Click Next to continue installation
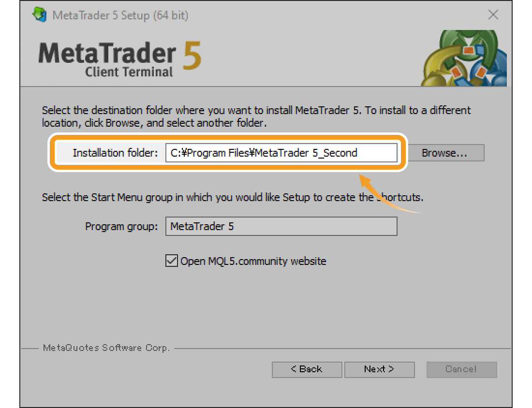 (379, 369)
